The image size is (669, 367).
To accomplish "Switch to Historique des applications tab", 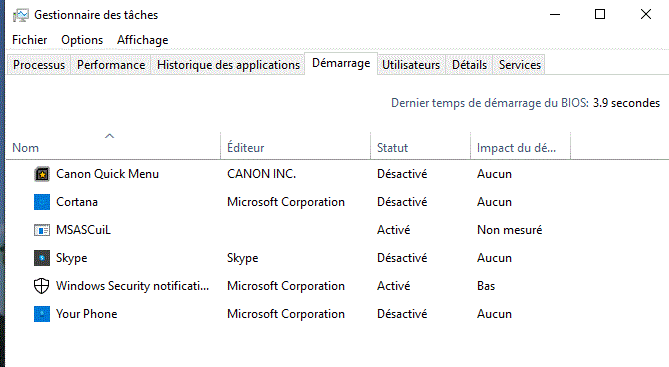I will (228, 65).
